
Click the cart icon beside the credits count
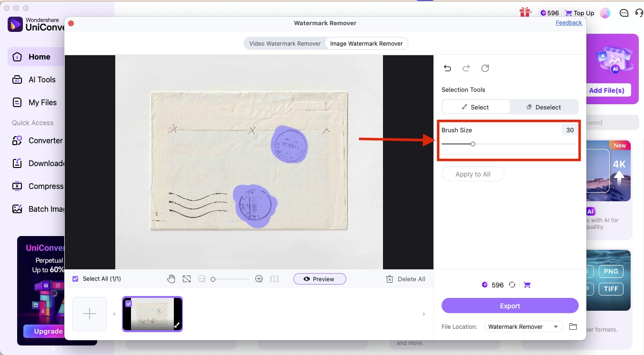coord(527,284)
